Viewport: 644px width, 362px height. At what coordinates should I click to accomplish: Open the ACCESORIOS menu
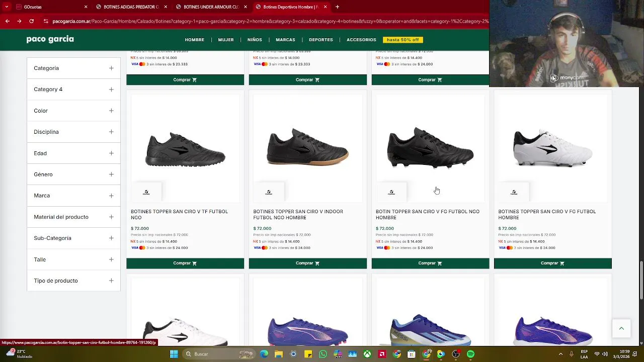tap(361, 40)
